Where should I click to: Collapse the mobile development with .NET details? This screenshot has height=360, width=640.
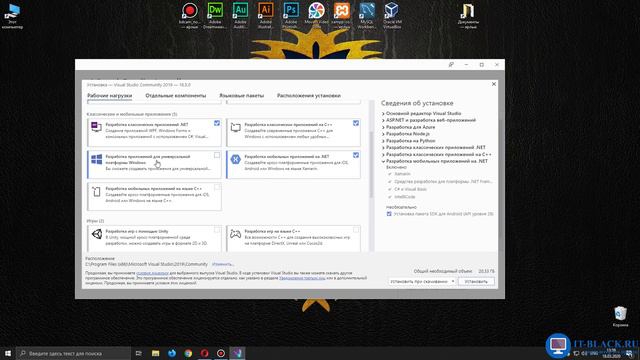[x=383, y=161]
